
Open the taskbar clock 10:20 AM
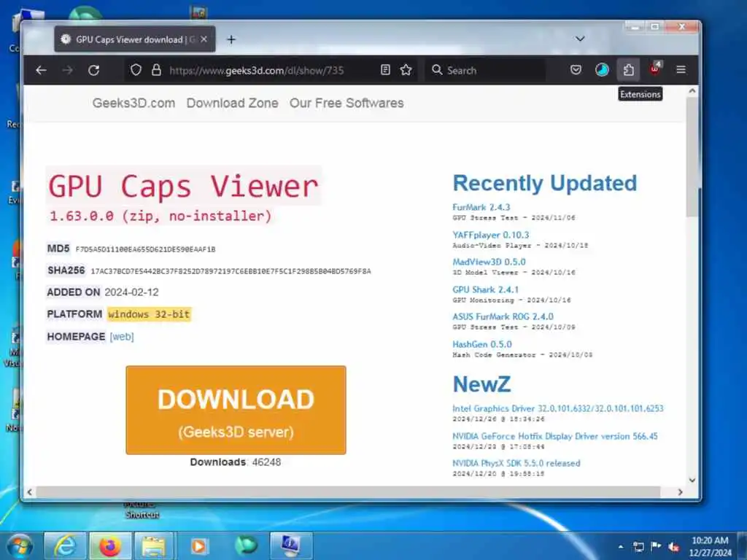click(710, 546)
